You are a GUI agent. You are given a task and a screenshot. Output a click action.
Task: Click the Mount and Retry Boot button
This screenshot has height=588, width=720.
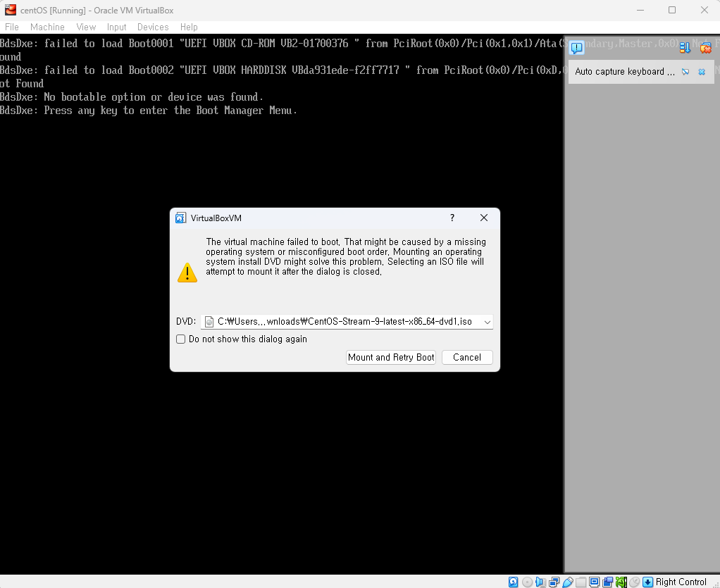click(x=391, y=357)
